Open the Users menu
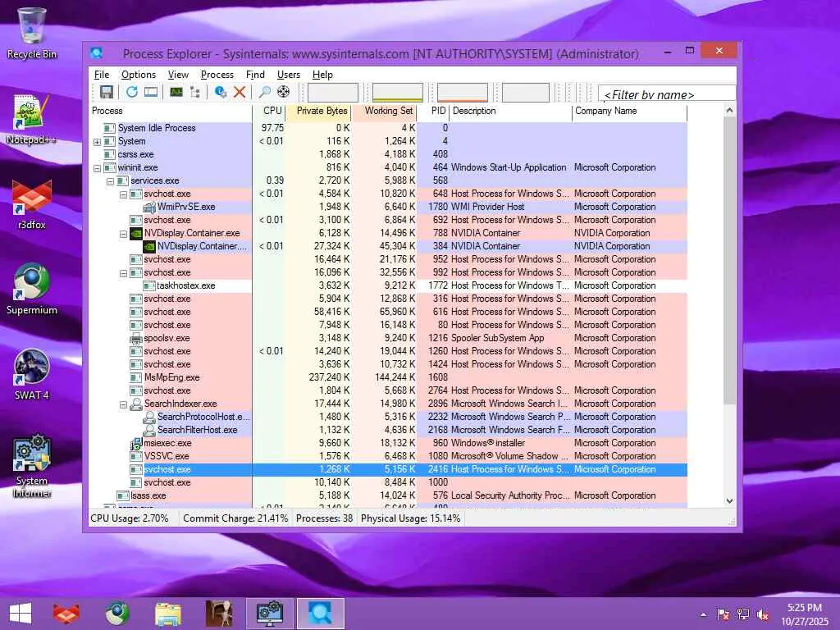Screen dimensions: 840x630 tap(288, 75)
